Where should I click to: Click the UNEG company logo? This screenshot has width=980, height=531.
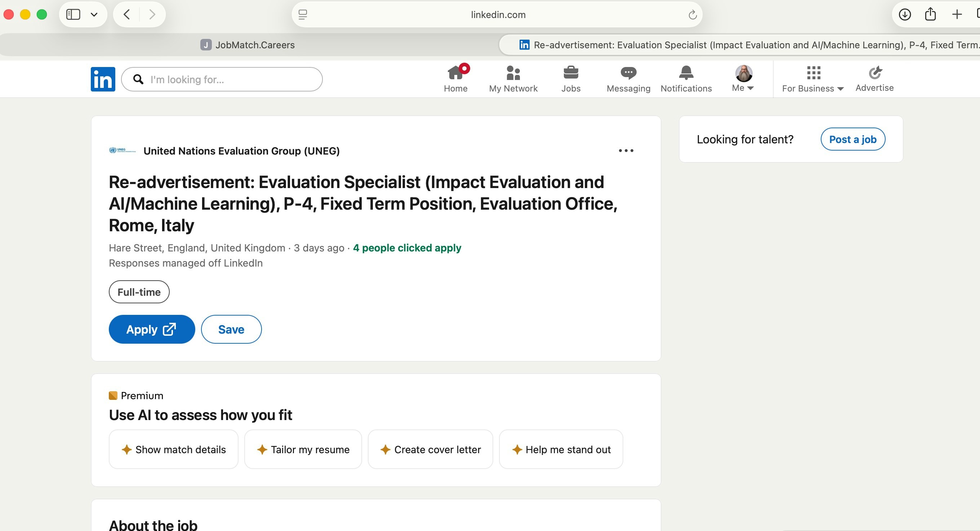(x=122, y=150)
